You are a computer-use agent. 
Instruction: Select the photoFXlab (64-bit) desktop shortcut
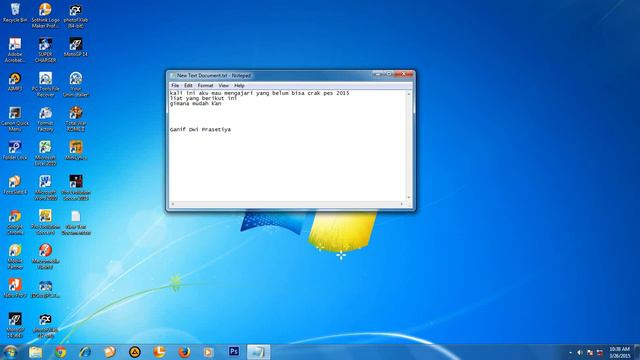click(x=76, y=16)
